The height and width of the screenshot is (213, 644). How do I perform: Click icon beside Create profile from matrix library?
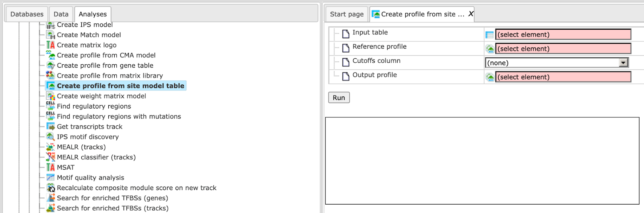50,75
